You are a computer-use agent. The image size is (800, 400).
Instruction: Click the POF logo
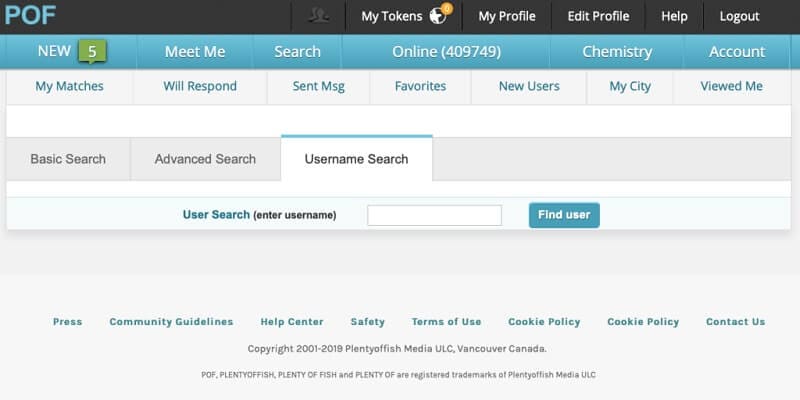point(30,16)
